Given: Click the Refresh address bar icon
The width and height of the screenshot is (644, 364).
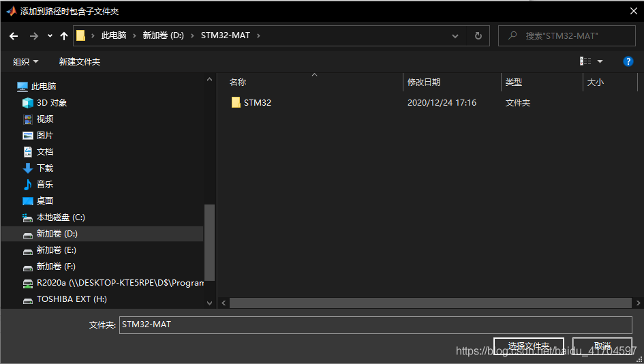Looking at the screenshot, I should pos(478,36).
